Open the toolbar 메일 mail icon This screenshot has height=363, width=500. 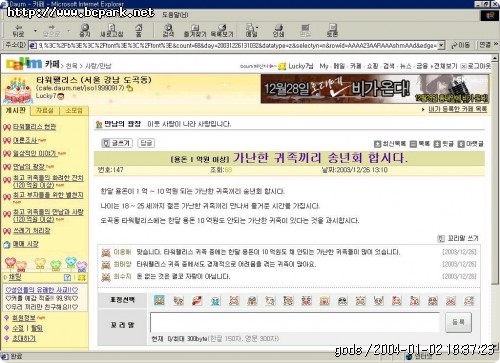[x=251, y=30]
